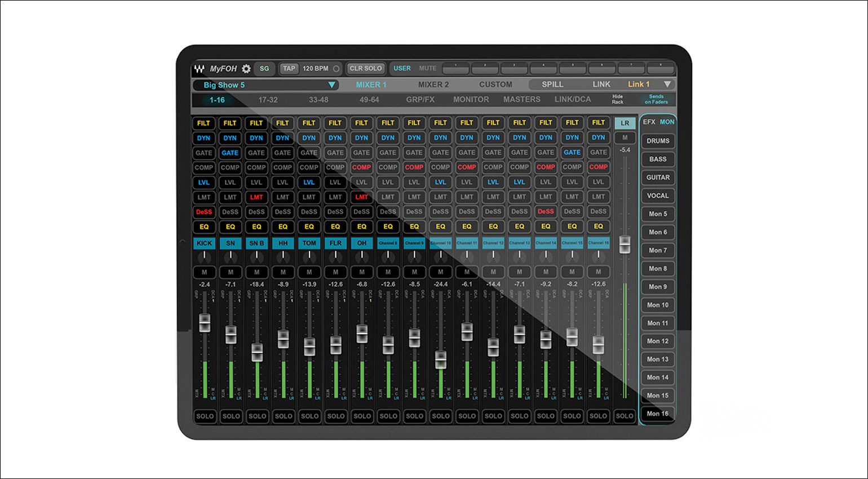Select the DRUMS mix in sidebar
Viewport: 868px width, 479px height.
(x=658, y=141)
